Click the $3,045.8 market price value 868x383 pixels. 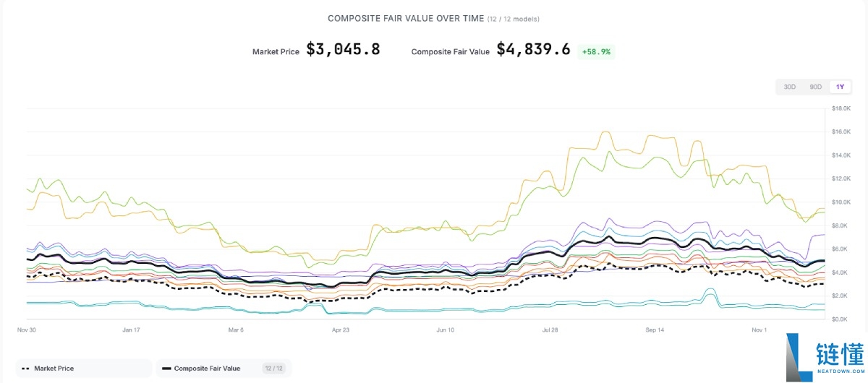click(343, 49)
